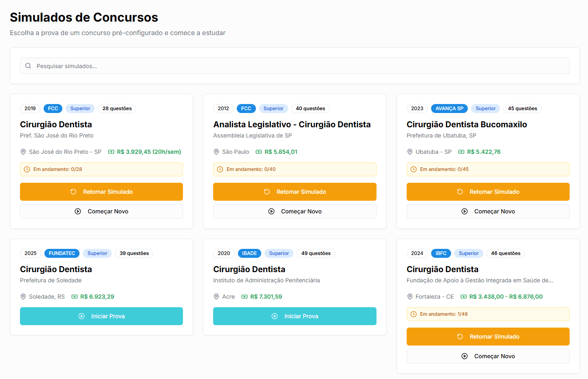
Task: Click location pin icon next to Fortaleza - CE
Action: (410, 297)
